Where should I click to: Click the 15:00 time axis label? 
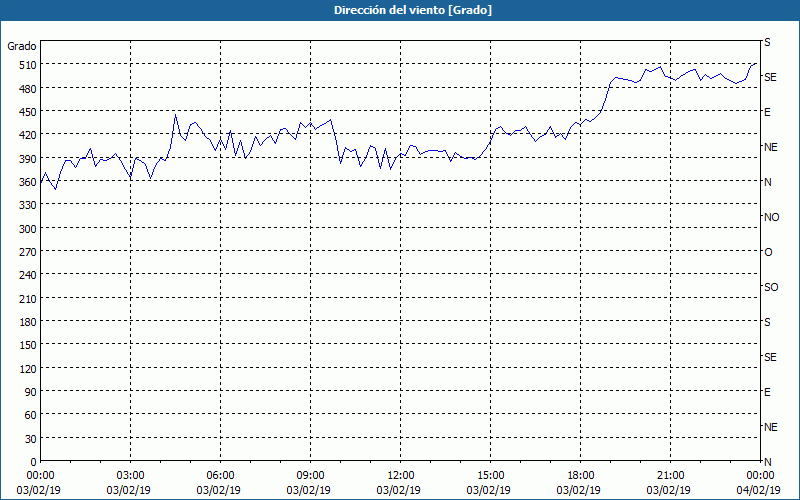490,476
